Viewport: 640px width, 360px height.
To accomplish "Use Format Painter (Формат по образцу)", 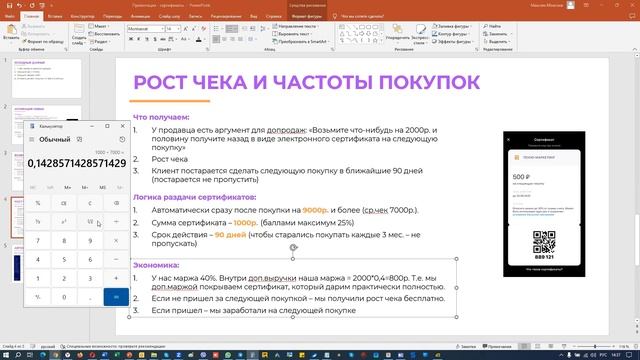I will (43, 41).
